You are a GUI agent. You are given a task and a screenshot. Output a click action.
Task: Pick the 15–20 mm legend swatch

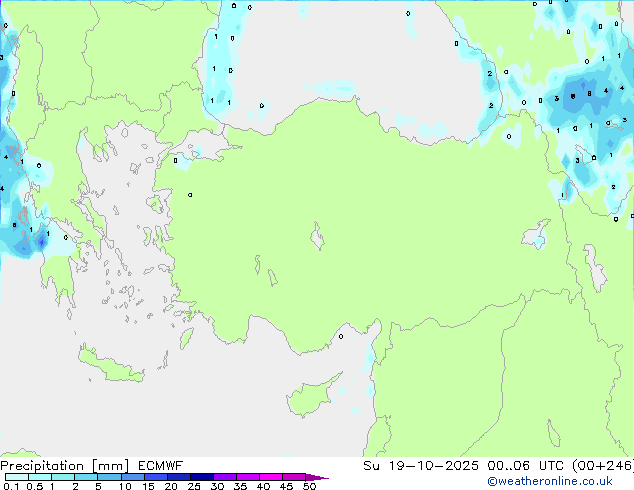(x=156, y=477)
